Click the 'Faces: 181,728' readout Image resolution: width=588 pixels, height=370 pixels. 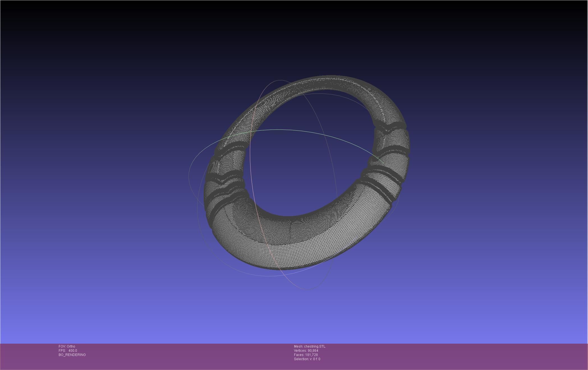[x=306, y=355]
